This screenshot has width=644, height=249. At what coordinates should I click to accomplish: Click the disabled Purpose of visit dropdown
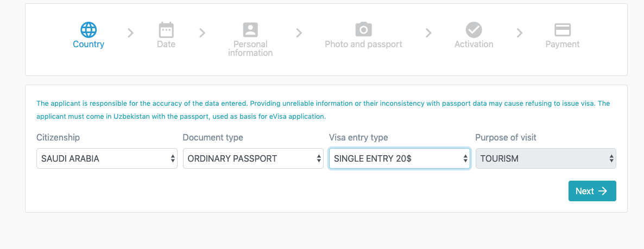point(546,158)
